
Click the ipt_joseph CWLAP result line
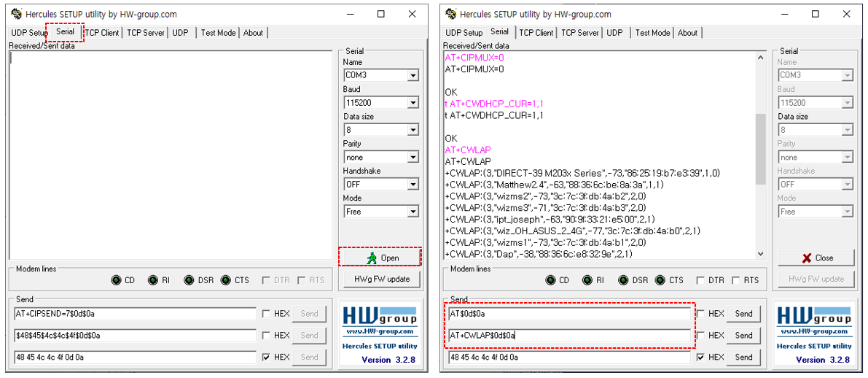(549, 220)
